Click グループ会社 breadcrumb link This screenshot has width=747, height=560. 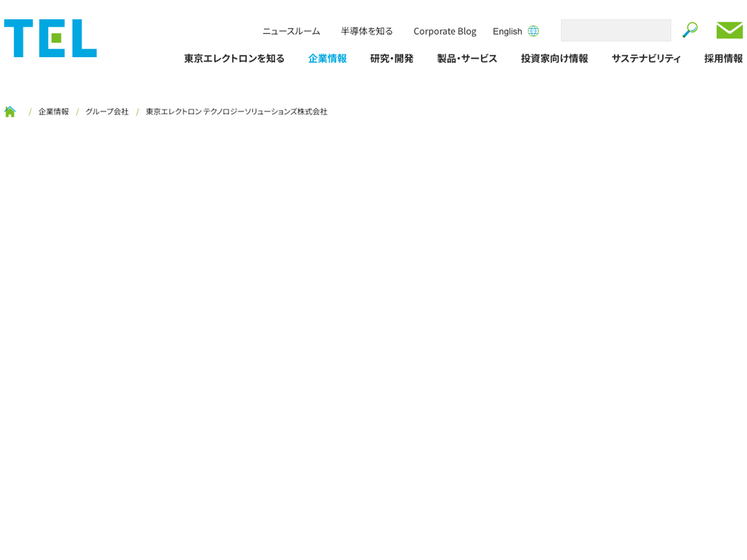(107, 112)
